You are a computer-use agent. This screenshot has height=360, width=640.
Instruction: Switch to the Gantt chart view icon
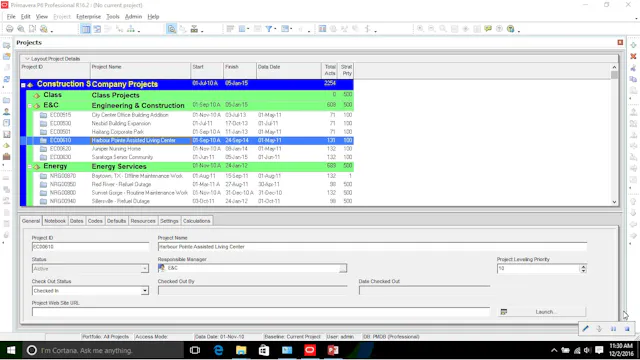(97, 29)
